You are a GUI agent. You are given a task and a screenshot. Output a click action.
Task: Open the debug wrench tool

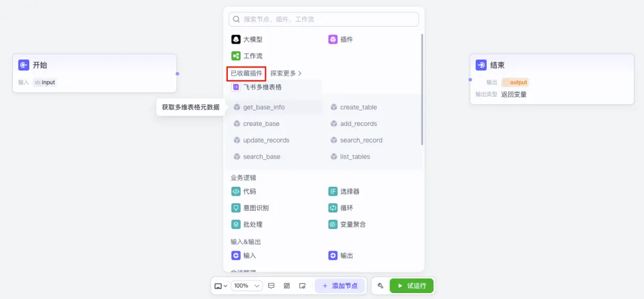(x=380, y=286)
